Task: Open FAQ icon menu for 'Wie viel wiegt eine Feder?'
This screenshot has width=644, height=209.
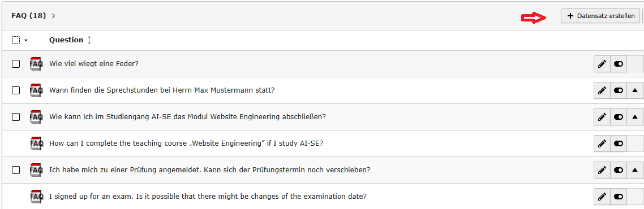Action: tap(36, 64)
